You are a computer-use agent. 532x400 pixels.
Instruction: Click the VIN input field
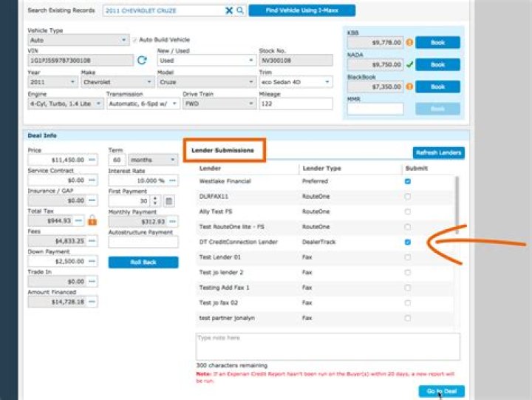point(81,61)
